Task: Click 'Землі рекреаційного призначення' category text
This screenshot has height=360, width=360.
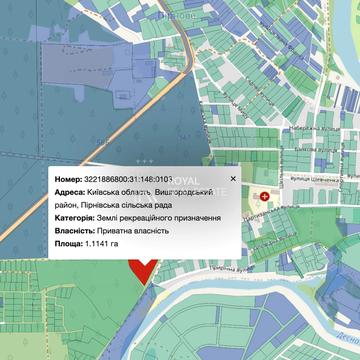Action: (159, 218)
